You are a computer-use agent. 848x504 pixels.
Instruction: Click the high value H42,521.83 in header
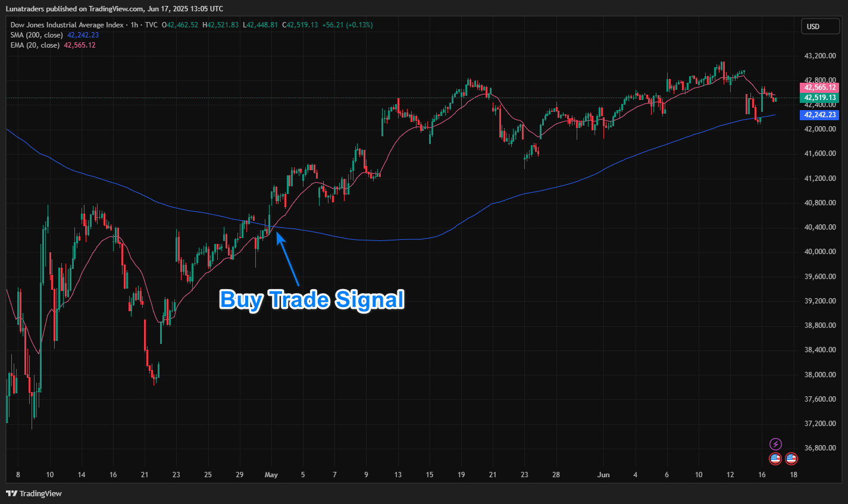coord(221,25)
